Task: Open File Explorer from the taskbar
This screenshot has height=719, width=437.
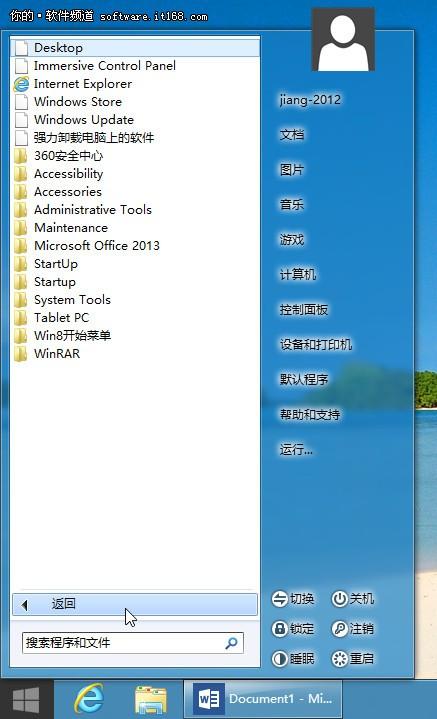Action: [151, 700]
